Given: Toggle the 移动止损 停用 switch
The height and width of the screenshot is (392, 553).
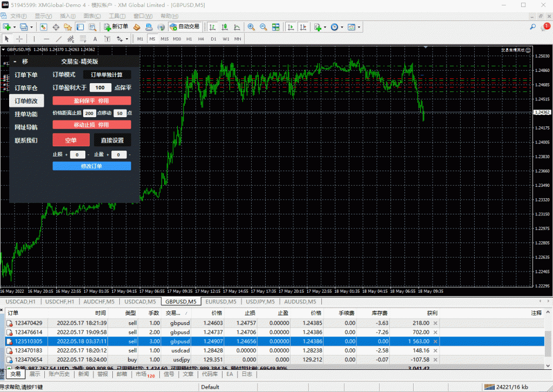Looking at the screenshot, I should coord(91,125).
